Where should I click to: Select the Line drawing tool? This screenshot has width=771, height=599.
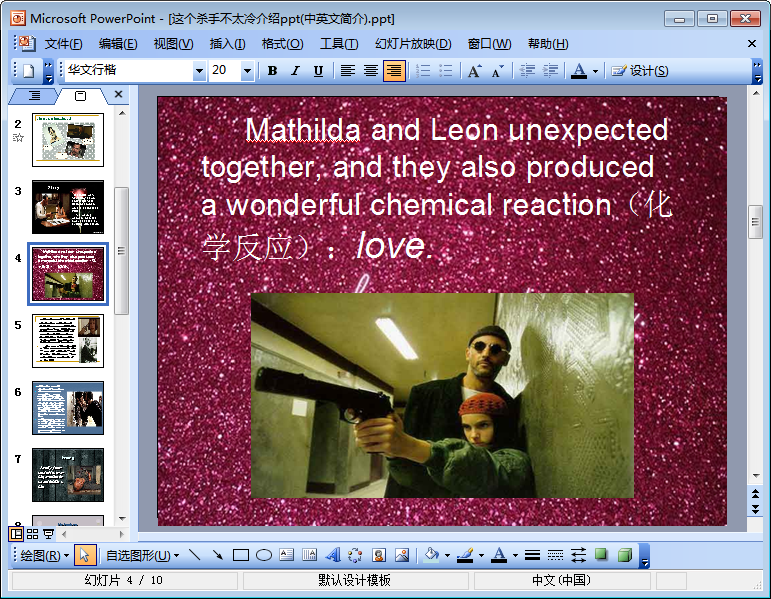[x=195, y=555]
